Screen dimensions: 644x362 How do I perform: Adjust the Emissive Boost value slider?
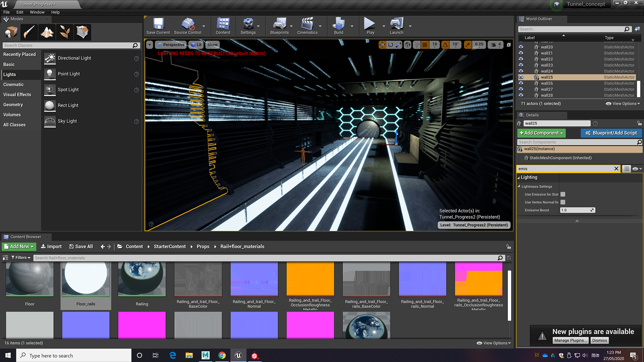tap(578, 210)
